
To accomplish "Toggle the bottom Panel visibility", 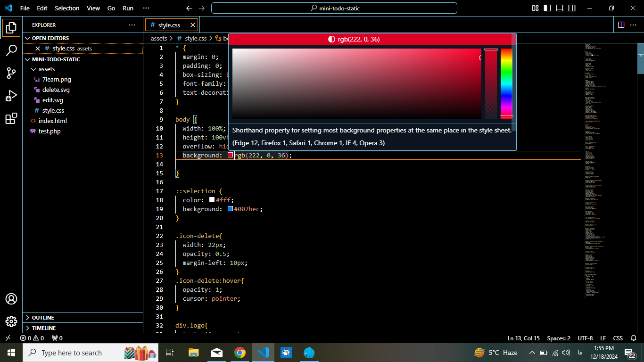I will pos(560,8).
